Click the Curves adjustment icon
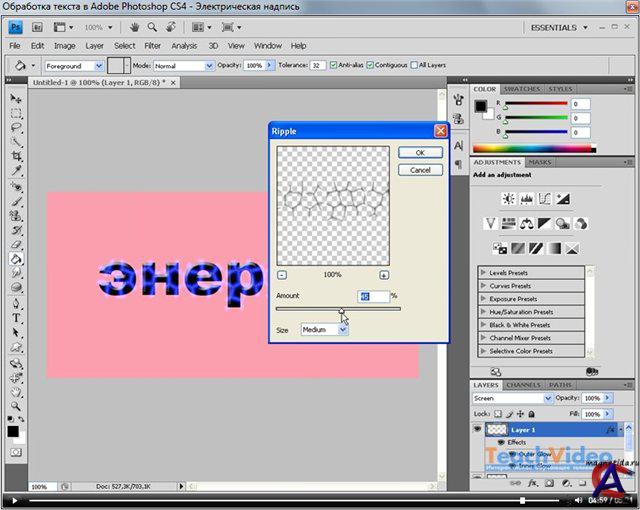640x510 pixels. [x=544, y=198]
